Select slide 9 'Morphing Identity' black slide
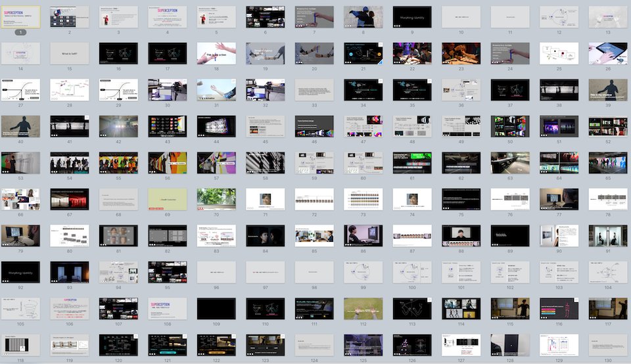 click(x=412, y=17)
